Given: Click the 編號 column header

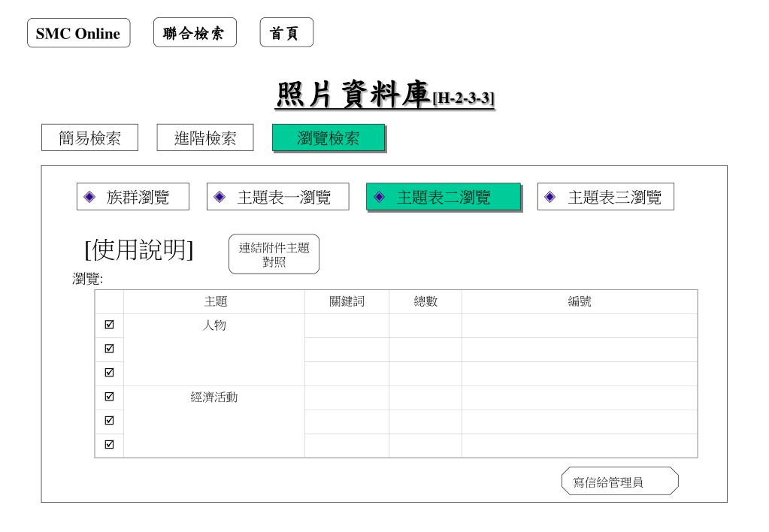Looking at the screenshot, I should point(579,301).
